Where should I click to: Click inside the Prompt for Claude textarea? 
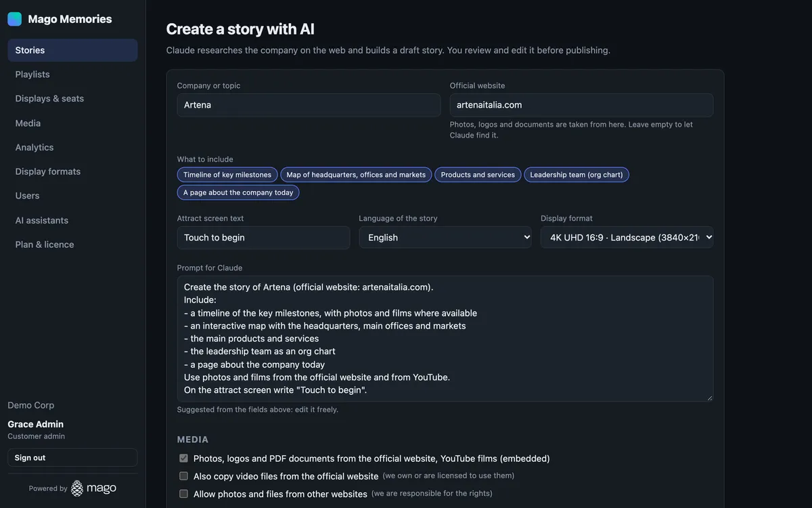(x=445, y=339)
